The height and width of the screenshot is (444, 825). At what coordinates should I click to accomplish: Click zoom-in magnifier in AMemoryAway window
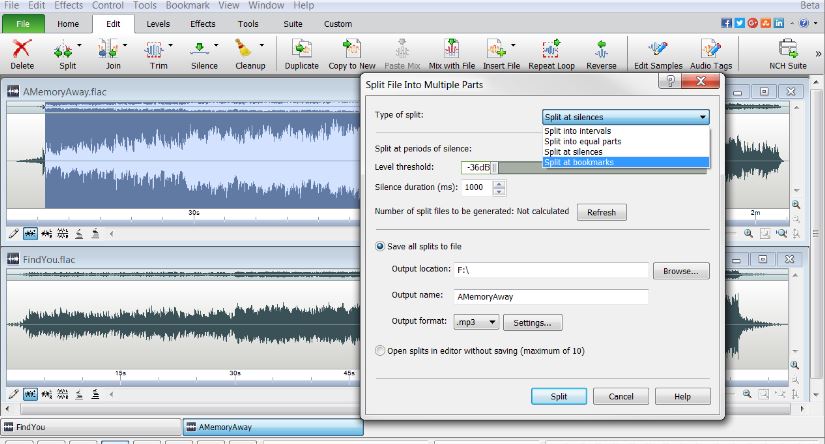748,234
